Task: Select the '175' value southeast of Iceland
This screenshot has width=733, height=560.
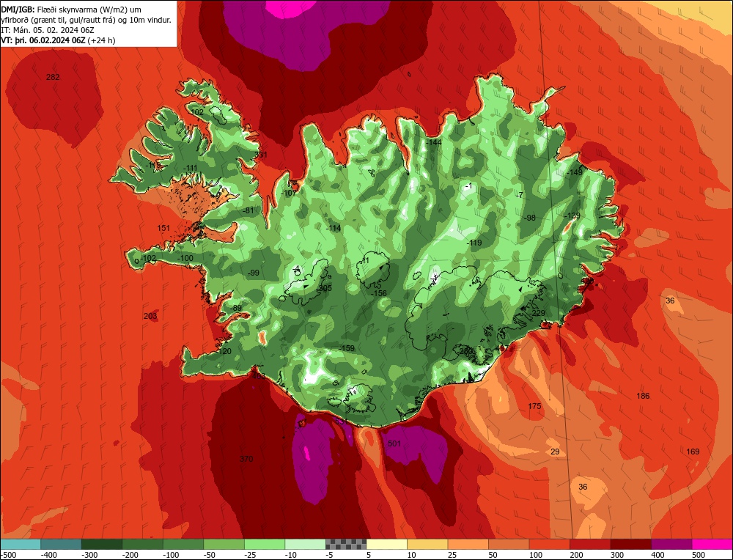Action: coord(535,406)
